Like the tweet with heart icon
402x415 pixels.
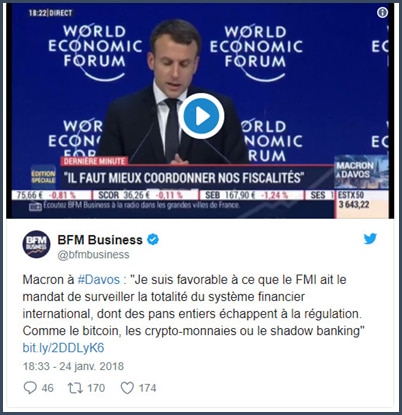(x=127, y=388)
